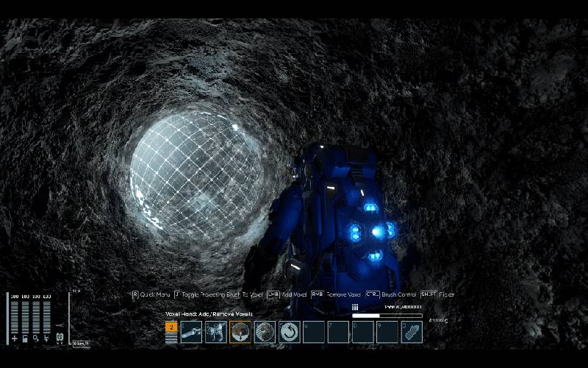
Task: Click the inventory grid icon above capacity bar
Action: (x=355, y=307)
